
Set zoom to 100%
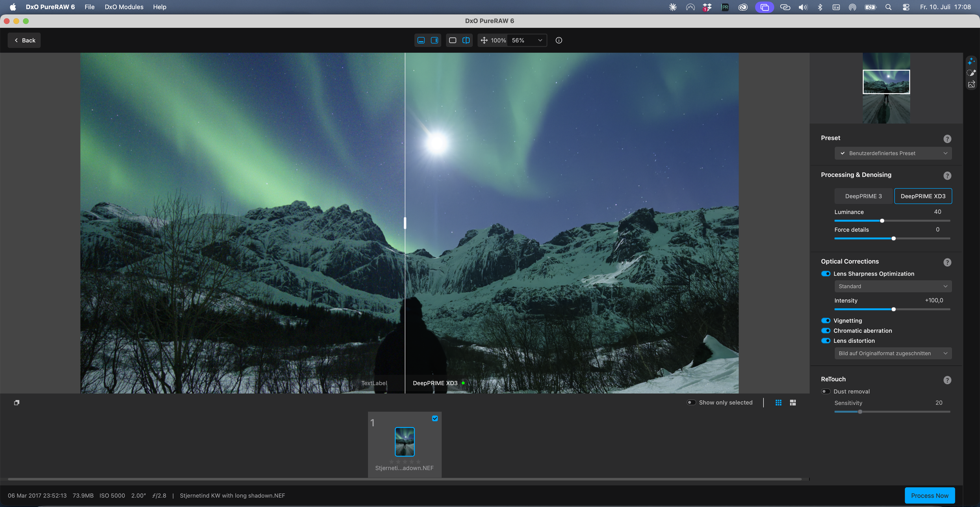pyautogui.click(x=498, y=40)
